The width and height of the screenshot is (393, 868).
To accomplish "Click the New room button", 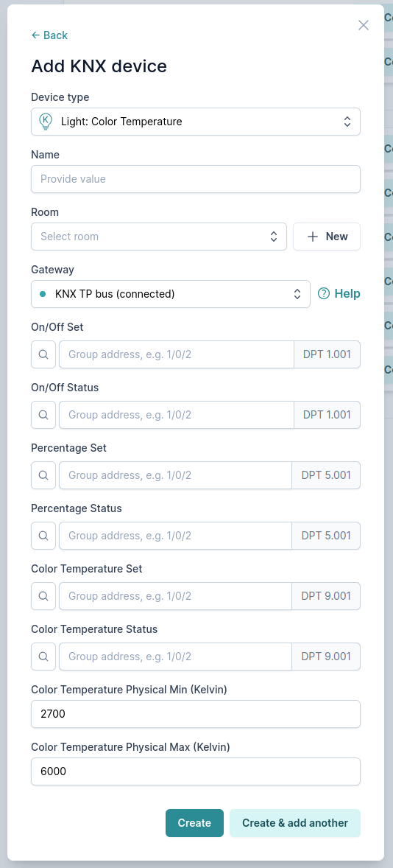I will click(x=327, y=237).
